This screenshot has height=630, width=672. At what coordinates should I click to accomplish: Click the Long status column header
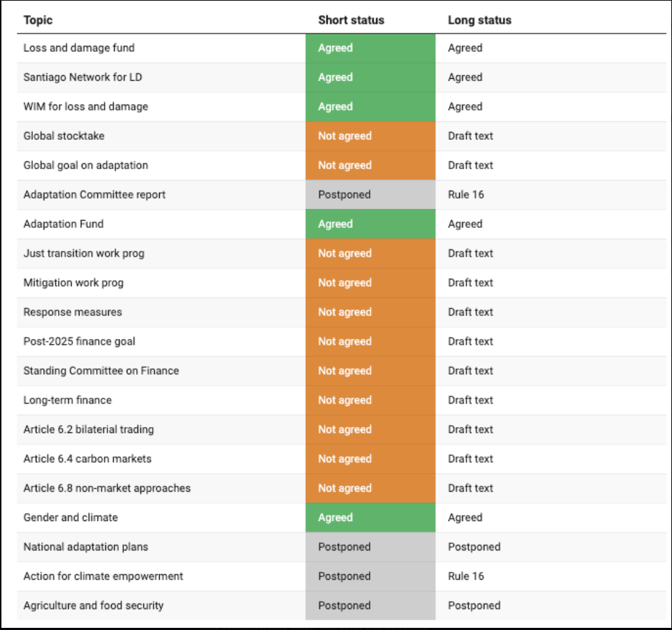(x=479, y=20)
